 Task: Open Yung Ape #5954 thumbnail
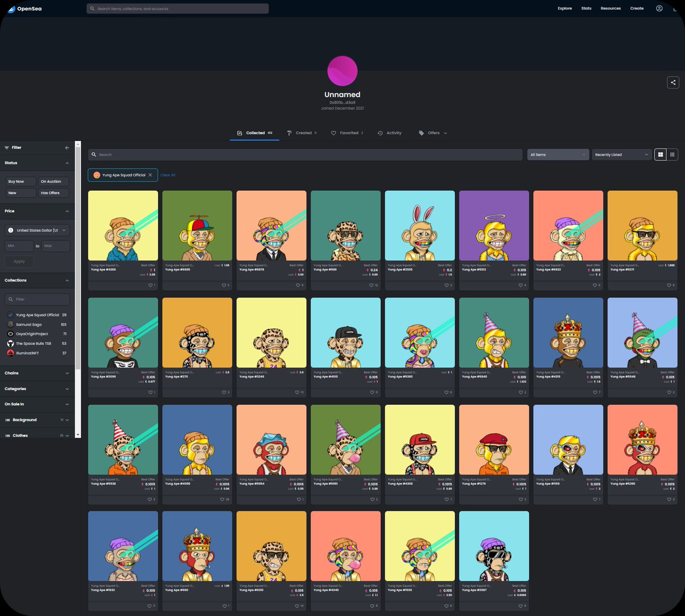coord(271,440)
